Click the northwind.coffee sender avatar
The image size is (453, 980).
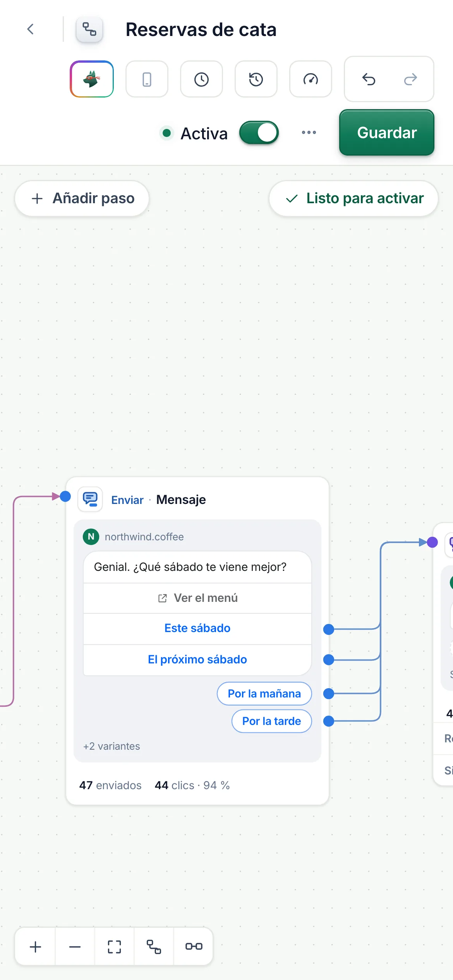click(x=91, y=536)
